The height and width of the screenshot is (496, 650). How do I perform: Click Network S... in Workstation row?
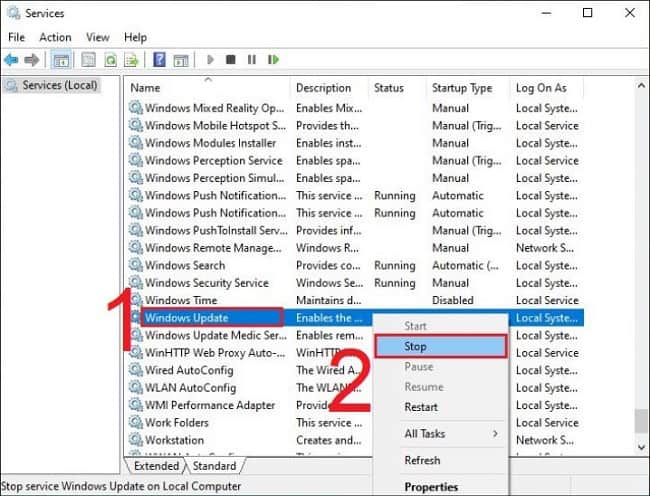(545, 440)
